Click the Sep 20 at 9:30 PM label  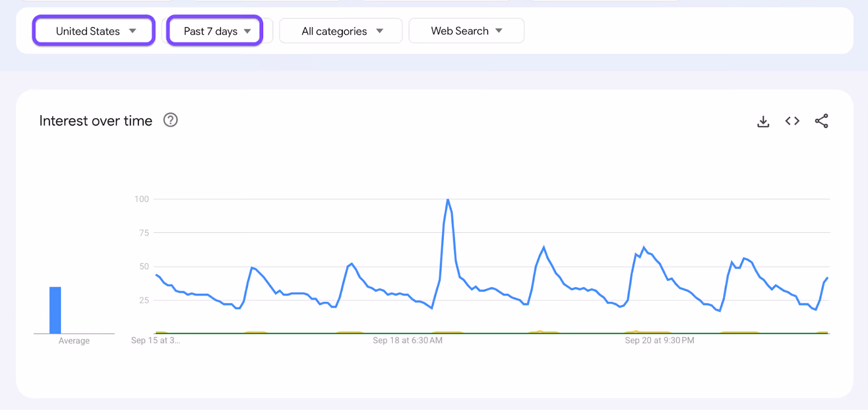[659, 340]
